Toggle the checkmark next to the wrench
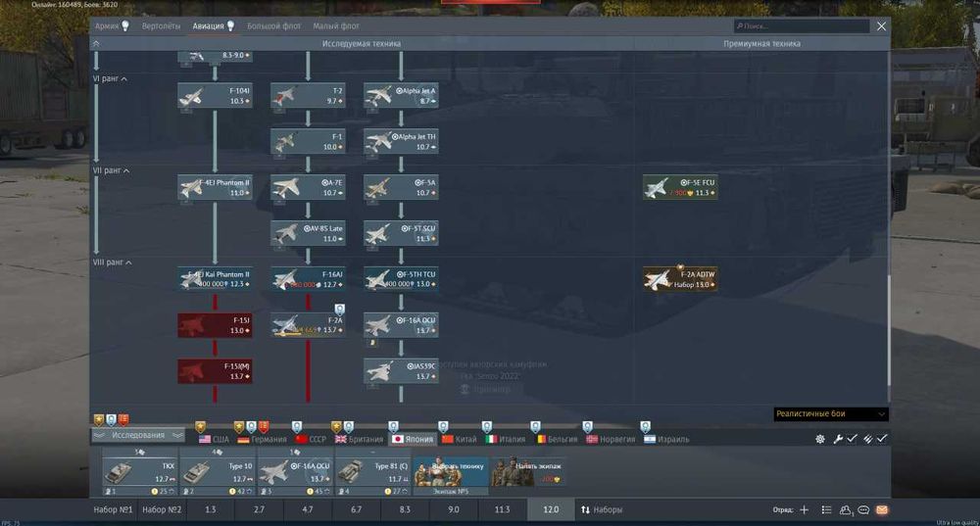Image resolution: width=980 pixels, height=526 pixels. click(x=852, y=439)
